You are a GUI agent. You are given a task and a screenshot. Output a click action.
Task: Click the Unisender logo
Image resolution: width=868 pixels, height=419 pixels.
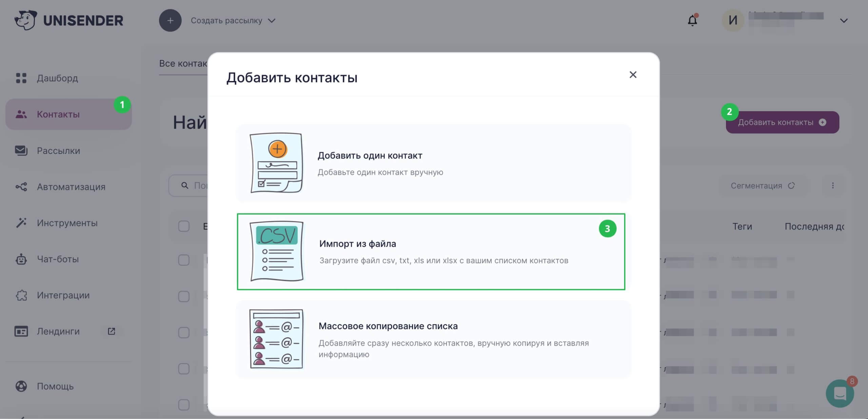[x=69, y=20]
